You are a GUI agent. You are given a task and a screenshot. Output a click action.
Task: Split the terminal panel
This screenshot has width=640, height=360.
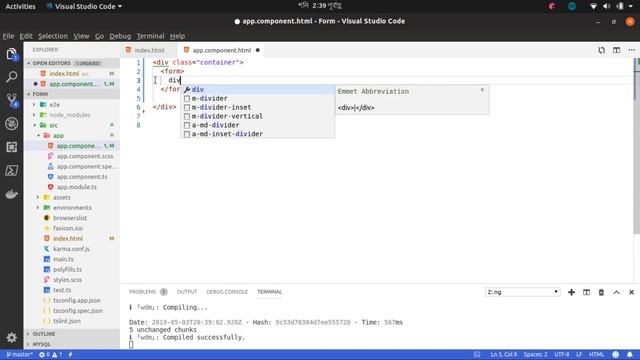click(x=587, y=292)
